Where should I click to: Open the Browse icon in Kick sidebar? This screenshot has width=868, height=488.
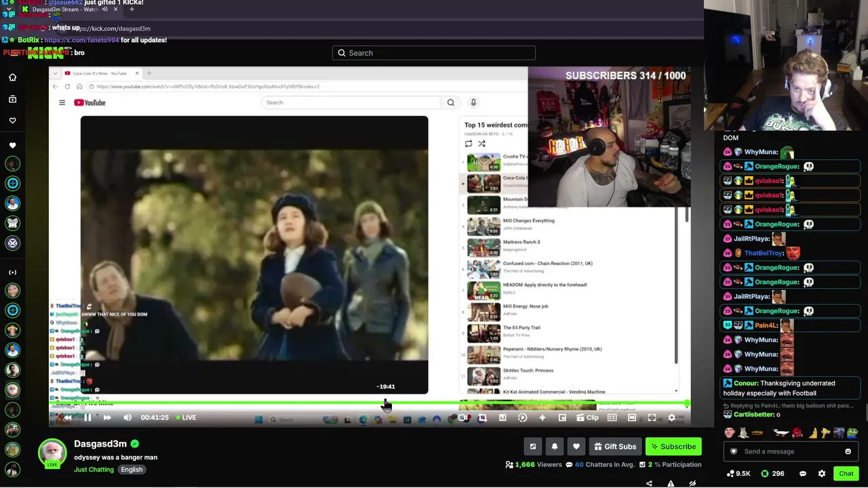[x=12, y=99]
